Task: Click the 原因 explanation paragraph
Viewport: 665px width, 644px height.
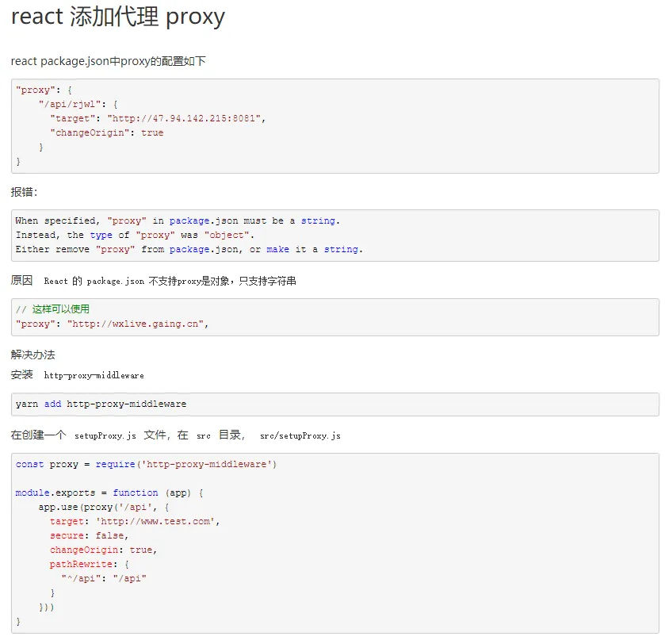Action: pos(153,281)
